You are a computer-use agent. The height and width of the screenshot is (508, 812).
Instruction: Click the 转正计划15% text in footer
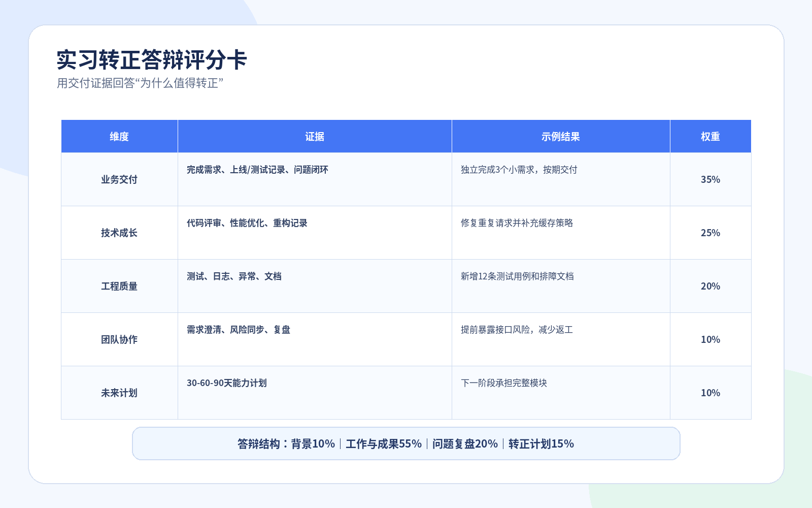pos(541,444)
